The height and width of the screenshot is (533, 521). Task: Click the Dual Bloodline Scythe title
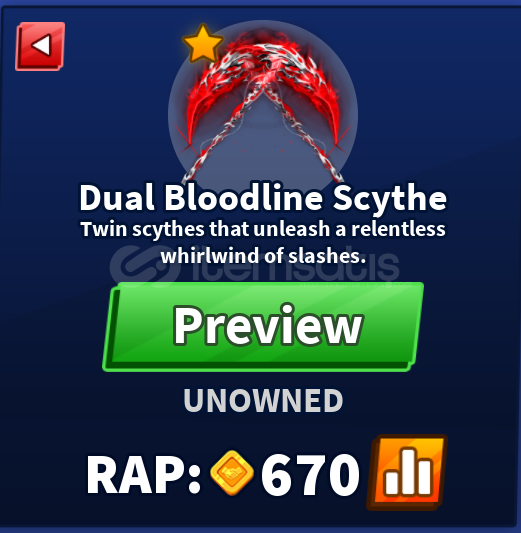(263, 198)
